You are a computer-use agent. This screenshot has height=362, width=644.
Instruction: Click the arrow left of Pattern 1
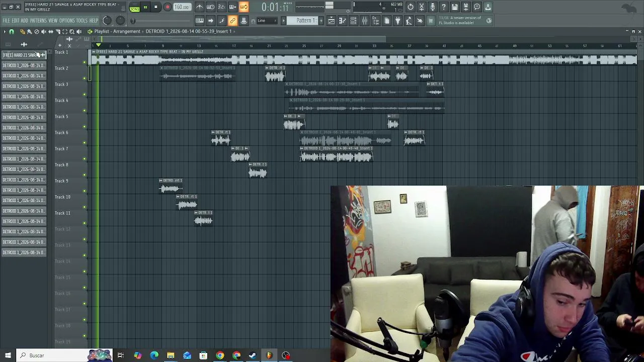pyautogui.click(x=283, y=21)
